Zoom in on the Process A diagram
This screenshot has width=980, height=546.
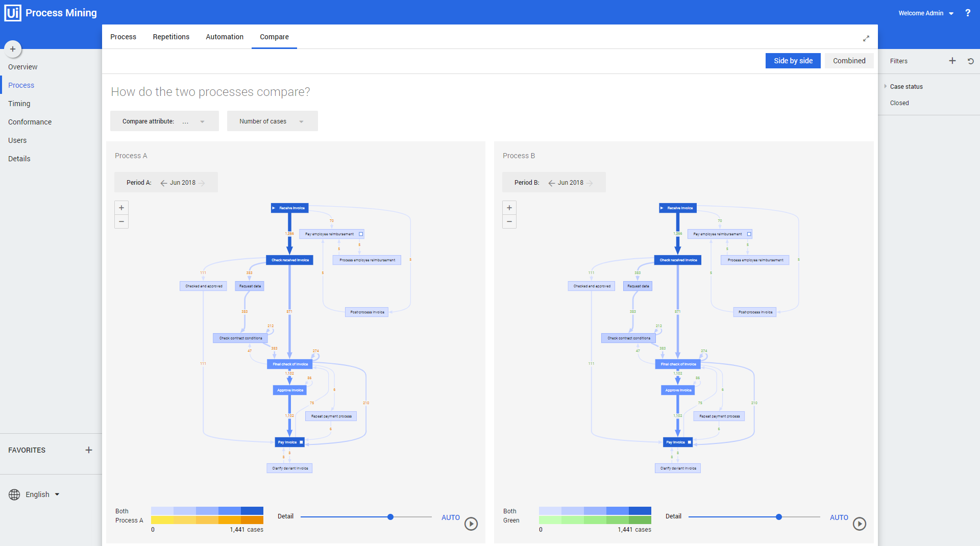(x=121, y=208)
